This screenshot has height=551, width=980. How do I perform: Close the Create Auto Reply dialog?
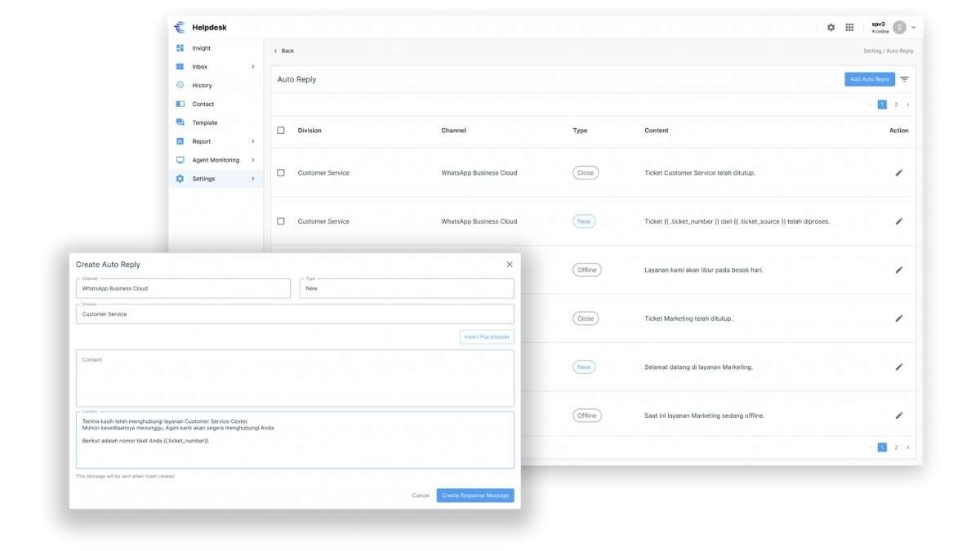510,264
